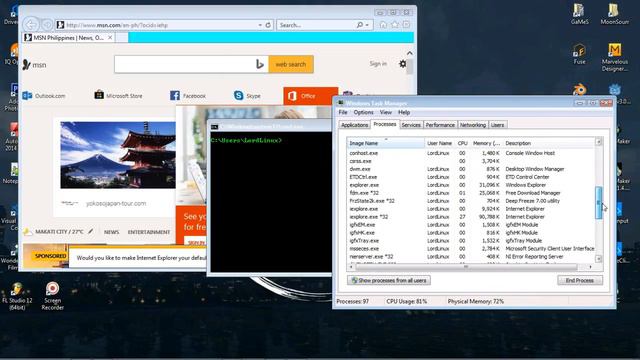Select the explorer.exe process row

coord(471,185)
